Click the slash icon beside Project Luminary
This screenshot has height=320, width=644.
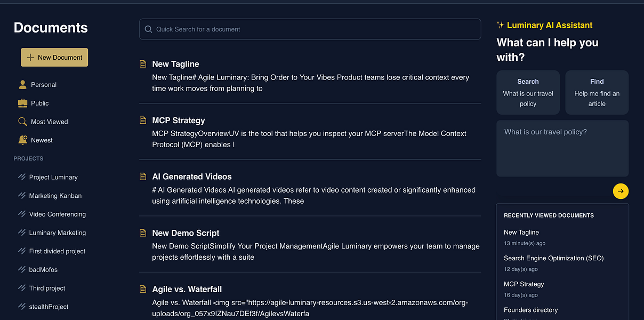(x=22, y=177)
